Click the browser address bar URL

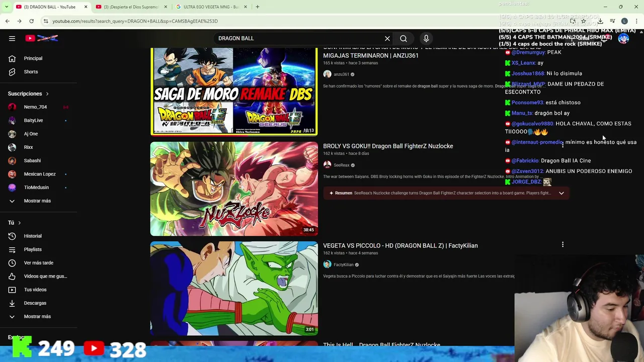coord(135,21)
